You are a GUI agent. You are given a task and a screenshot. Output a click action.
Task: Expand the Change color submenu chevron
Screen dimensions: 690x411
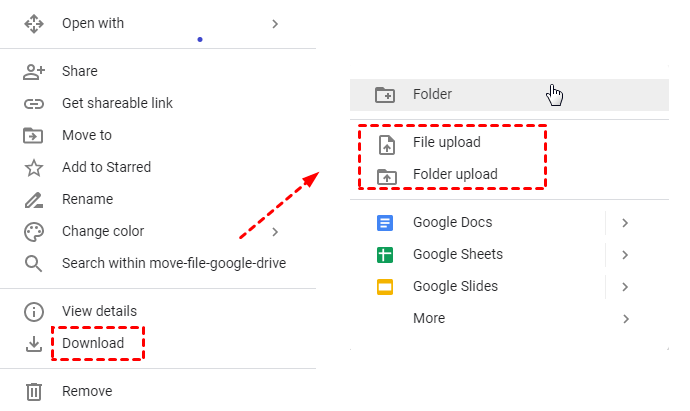click(x=275, y=232)
